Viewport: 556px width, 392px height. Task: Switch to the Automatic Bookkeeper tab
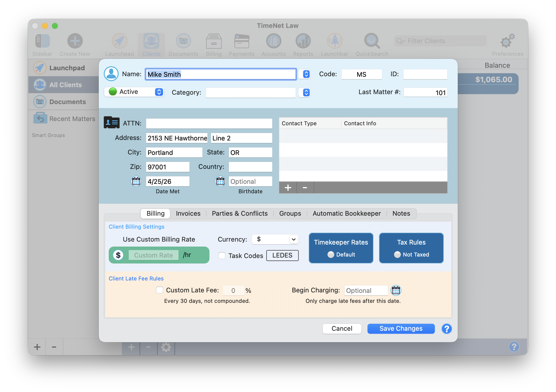coord(347,213)
